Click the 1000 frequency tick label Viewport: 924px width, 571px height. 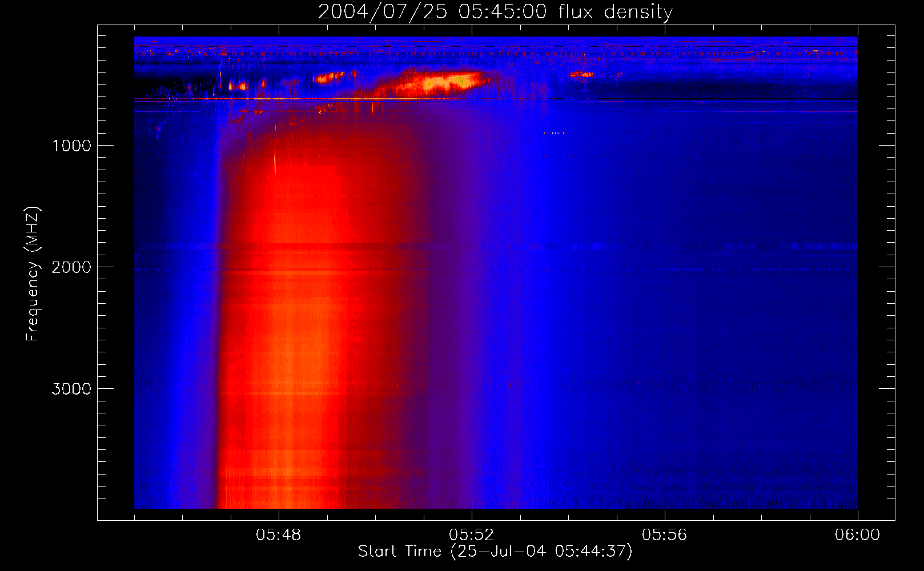point(72,146)
